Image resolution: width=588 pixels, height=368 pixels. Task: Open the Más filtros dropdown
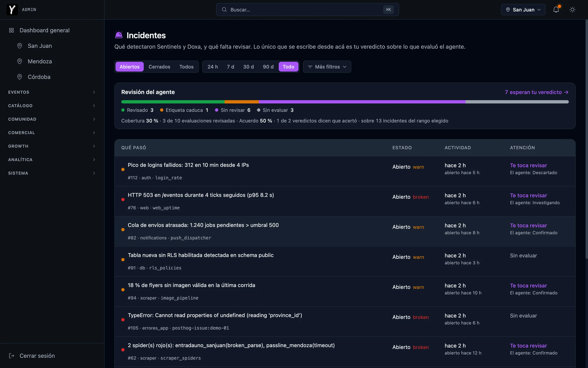point(327,67)
